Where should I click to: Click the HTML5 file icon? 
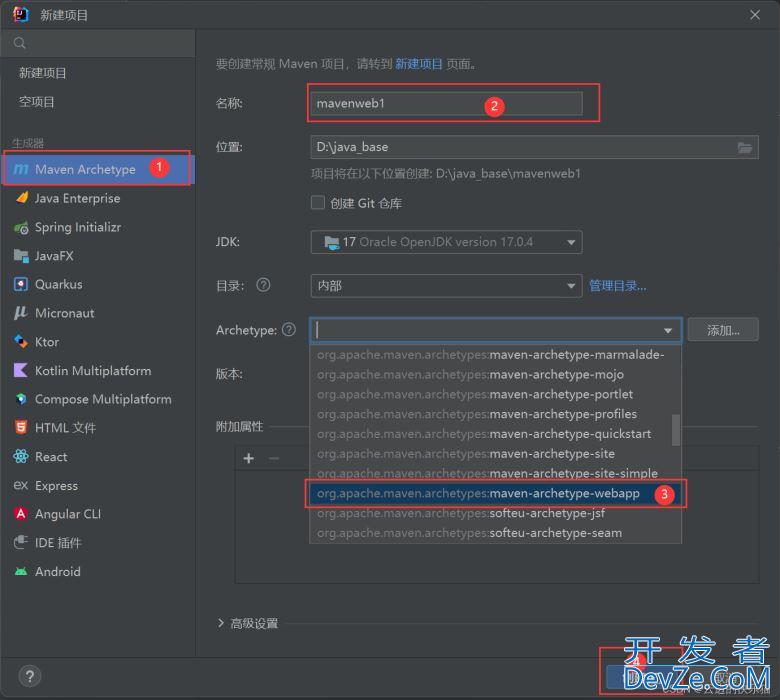[x=21, y=427]
